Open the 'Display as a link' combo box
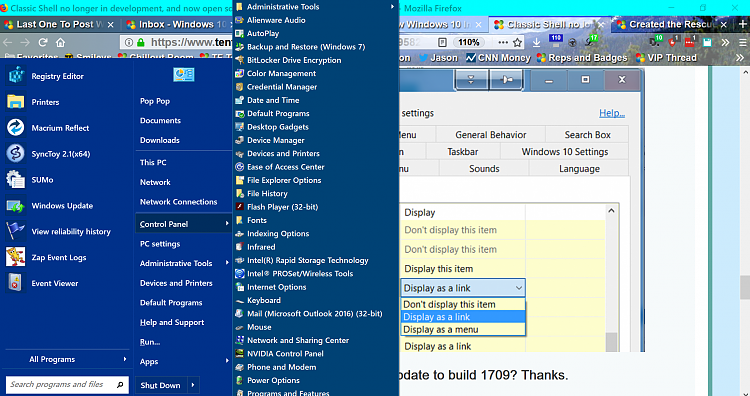Image resolution: width=750 pixels, height=396 pixels. tap(463, 288)
